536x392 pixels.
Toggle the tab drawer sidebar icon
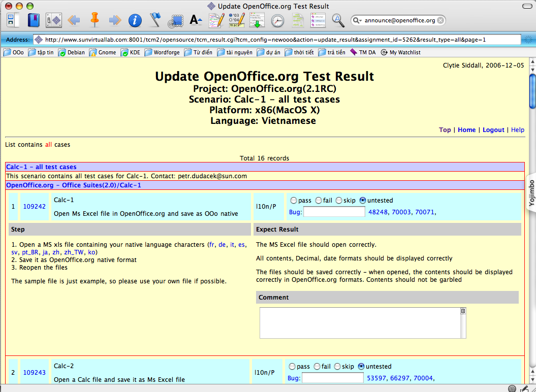(x=13, y=20)
